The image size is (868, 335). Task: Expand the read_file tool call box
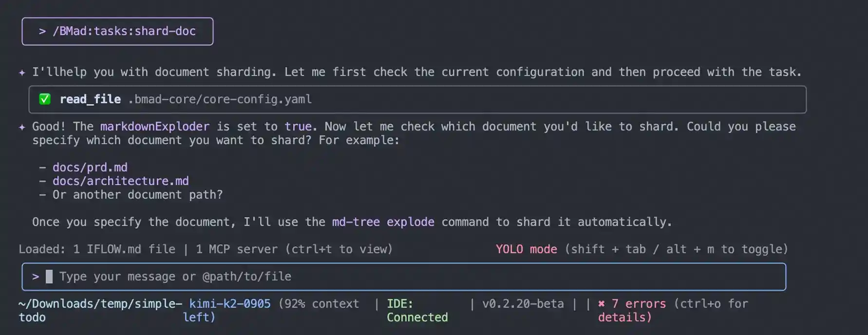[417, 99]
